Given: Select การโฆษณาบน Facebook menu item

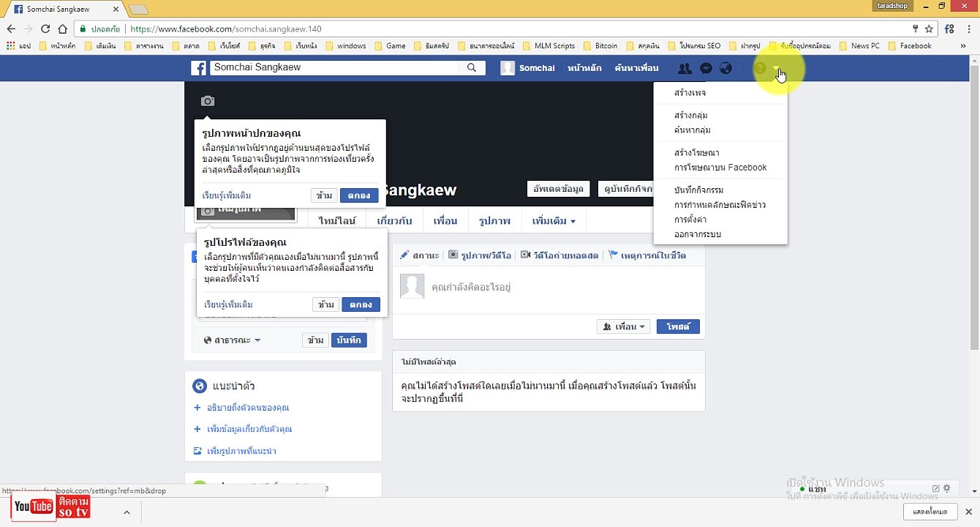Looking at the screenshot, I should [x=720, y=168].
